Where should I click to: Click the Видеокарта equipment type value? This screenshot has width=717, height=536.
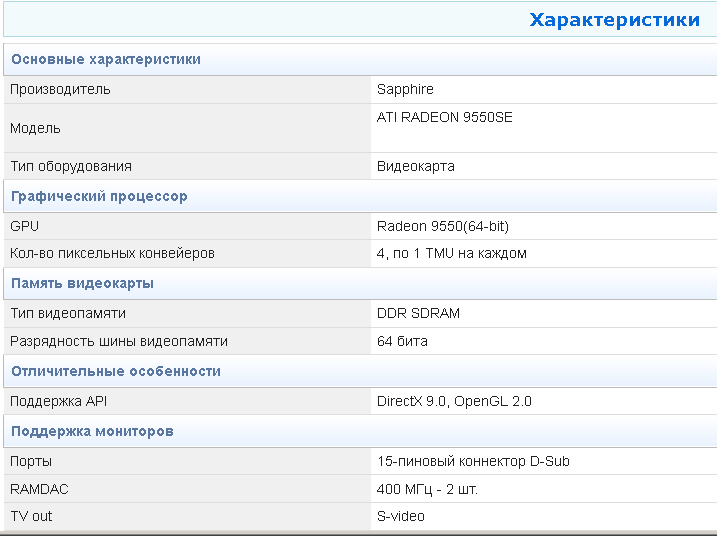[415, 166]
